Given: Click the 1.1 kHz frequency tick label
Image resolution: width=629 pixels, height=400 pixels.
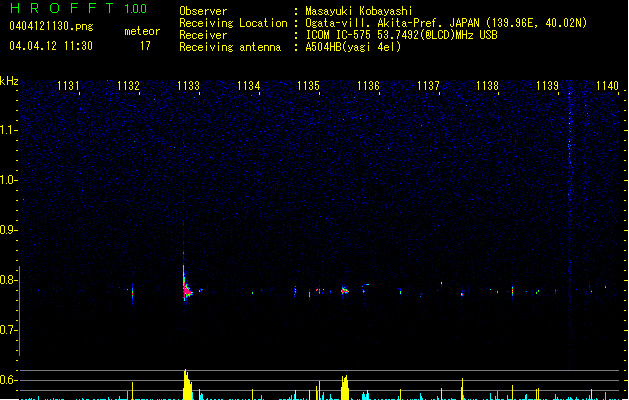Looking at the screenshot, I should pyautogui.click(x=8, y=130).
